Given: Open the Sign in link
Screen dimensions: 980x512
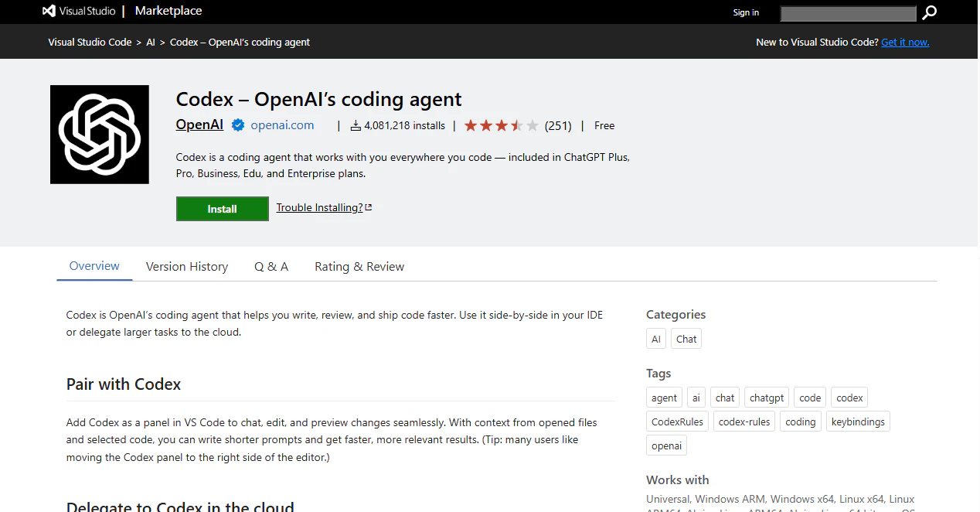Looking at the screenshot, I should click(x=746, y=12).
